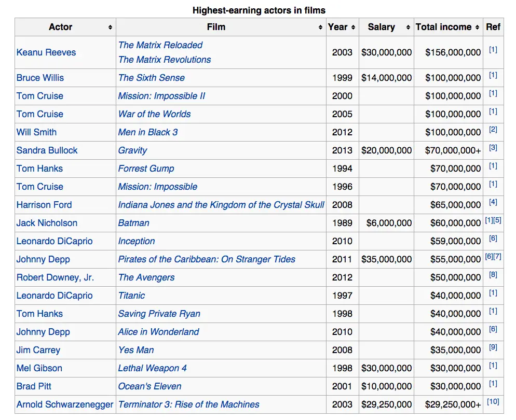Open Bruce Willis actor page

(40, 78)
